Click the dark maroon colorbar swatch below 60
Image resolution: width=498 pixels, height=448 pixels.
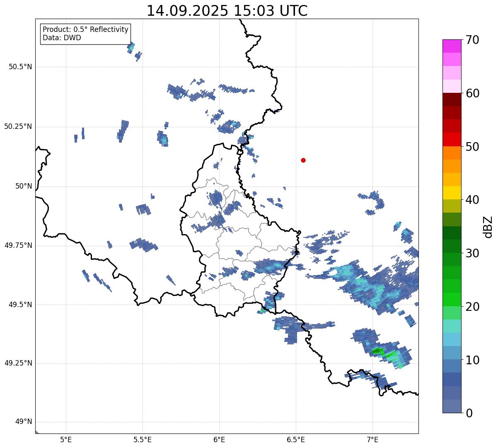(x=452, y=99)
